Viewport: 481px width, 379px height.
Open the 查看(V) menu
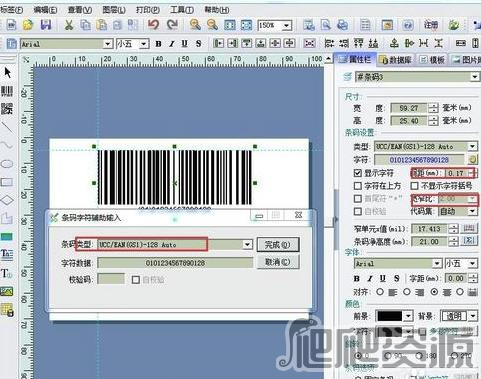tap(80, 10)
